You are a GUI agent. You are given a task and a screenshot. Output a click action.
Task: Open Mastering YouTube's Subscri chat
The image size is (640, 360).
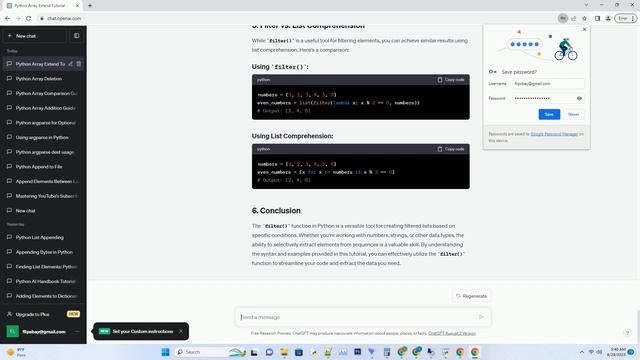click(x=43, y=196)
